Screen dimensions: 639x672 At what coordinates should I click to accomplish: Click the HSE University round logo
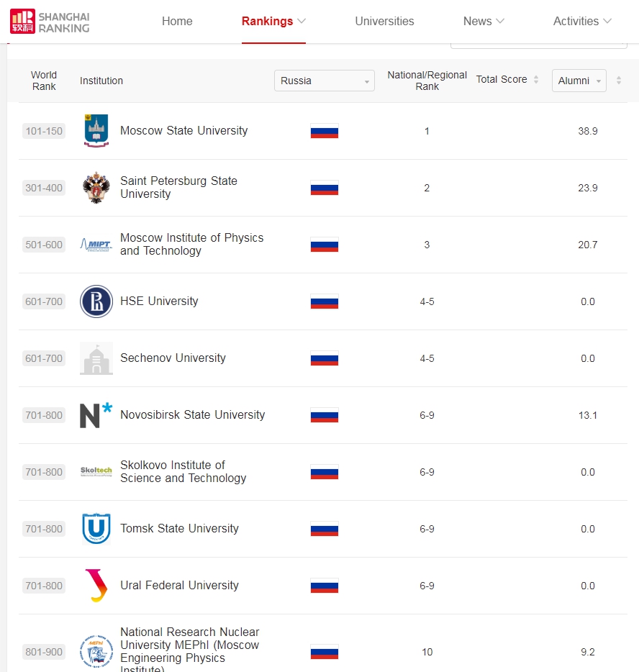96,301
